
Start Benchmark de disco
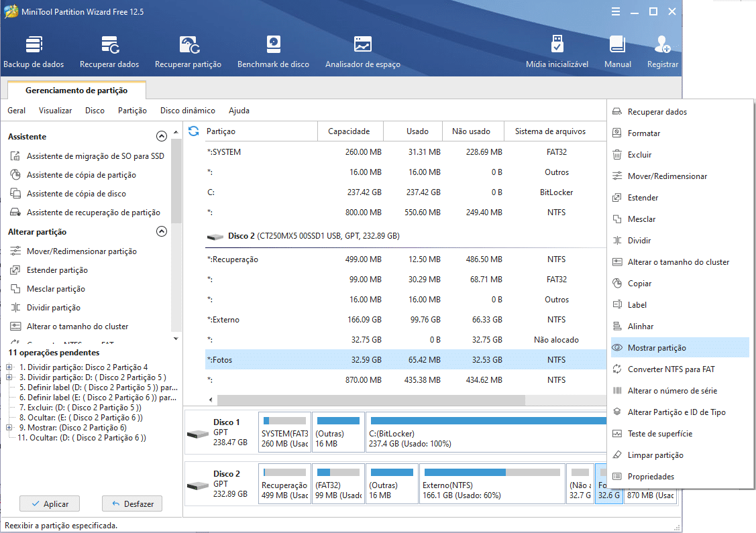coord(274,52)
